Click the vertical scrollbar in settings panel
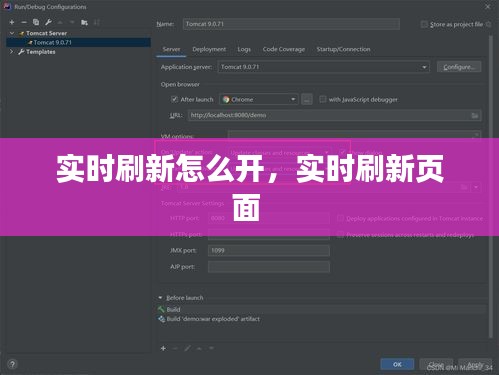 (x=490, y=187)
